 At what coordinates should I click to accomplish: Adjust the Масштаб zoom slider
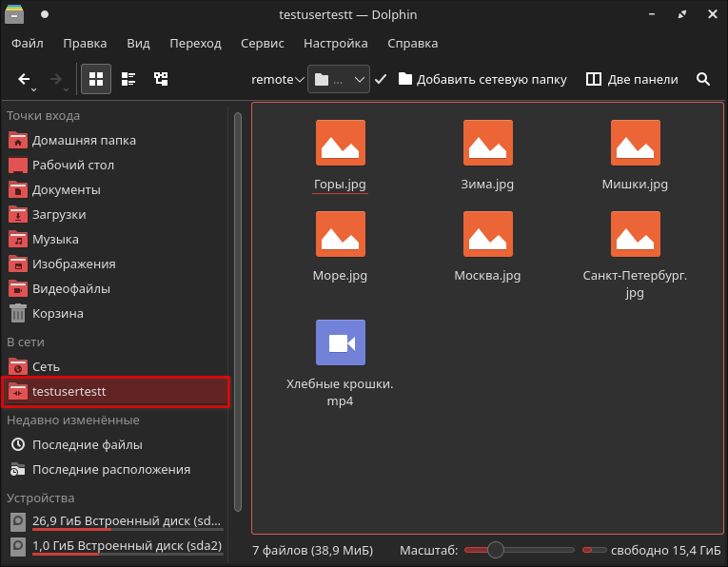click(495, 550)
